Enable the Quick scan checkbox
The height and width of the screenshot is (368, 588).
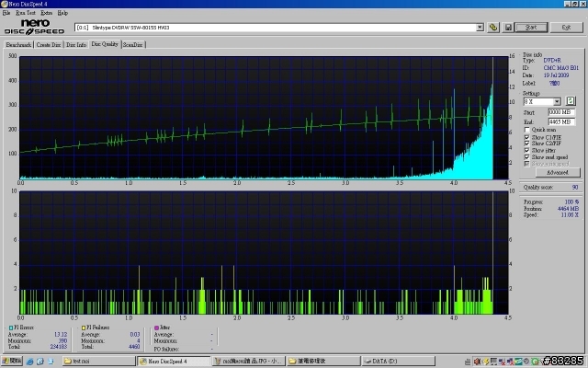click(526, 130)
